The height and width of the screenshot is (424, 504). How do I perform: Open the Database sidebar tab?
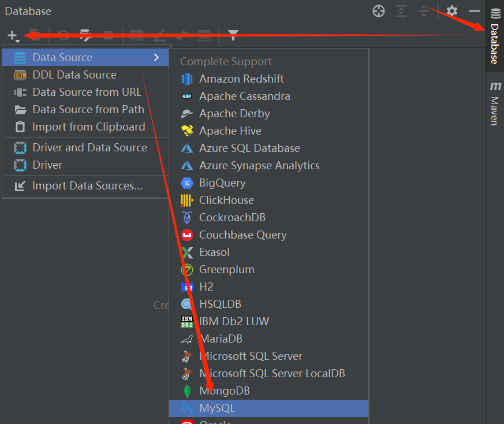pyautogui.click(x=495, y=36)
